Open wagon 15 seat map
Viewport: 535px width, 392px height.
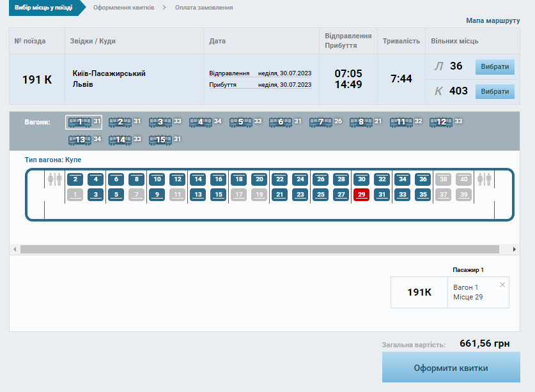160,140
